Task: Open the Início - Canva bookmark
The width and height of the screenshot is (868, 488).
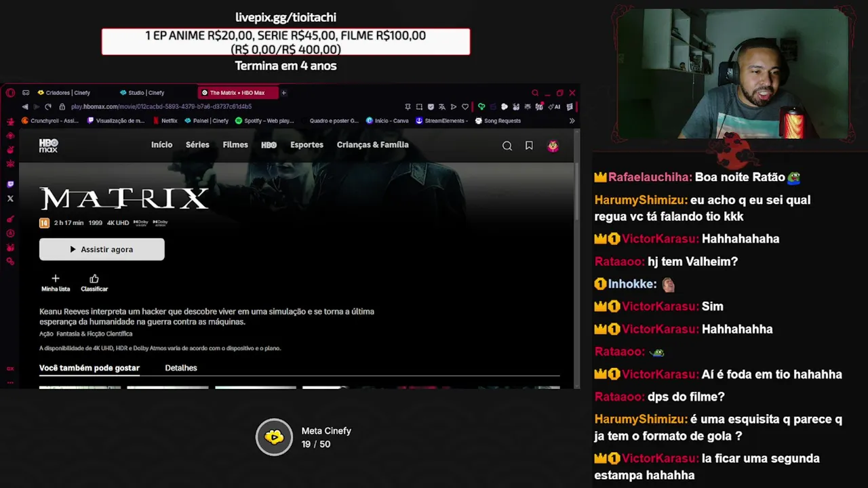Action: coord(387,121)
